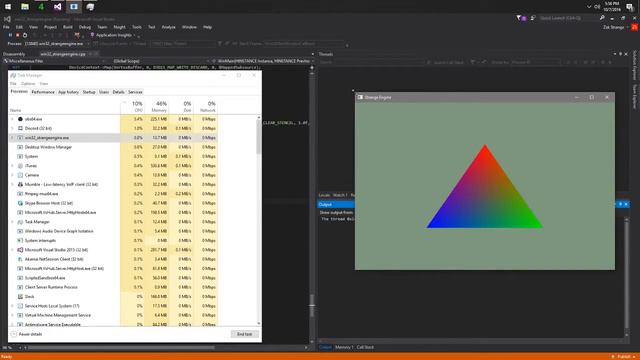
Task: Switch to the Services tab
Action: click(135, 92)
